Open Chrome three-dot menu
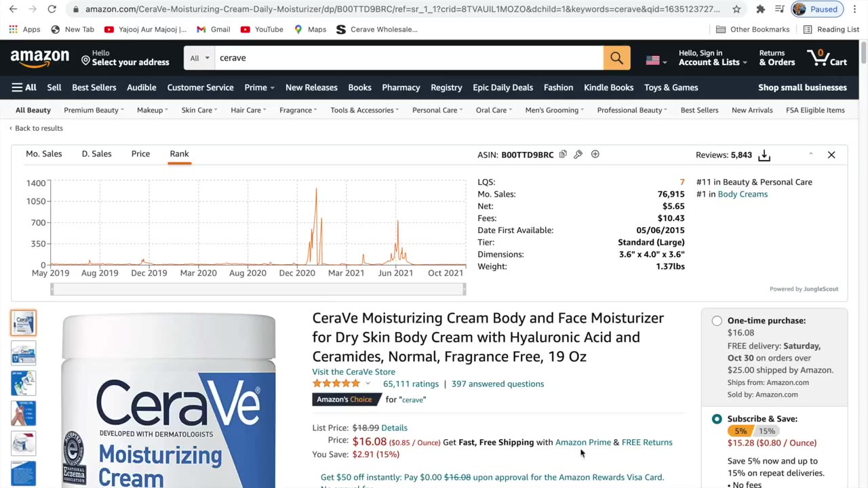Viewport: 868px width, 488px height. [856, 9]
